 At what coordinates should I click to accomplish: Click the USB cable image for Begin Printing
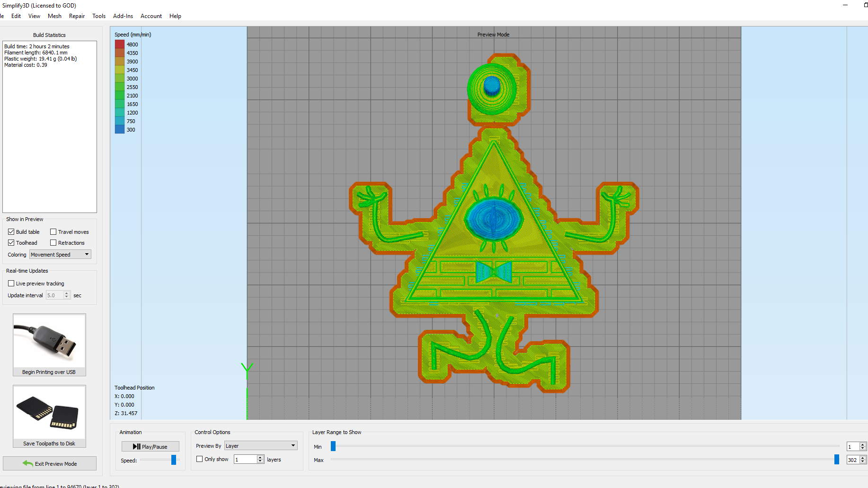pyautogui.click(x=49, y=341)
